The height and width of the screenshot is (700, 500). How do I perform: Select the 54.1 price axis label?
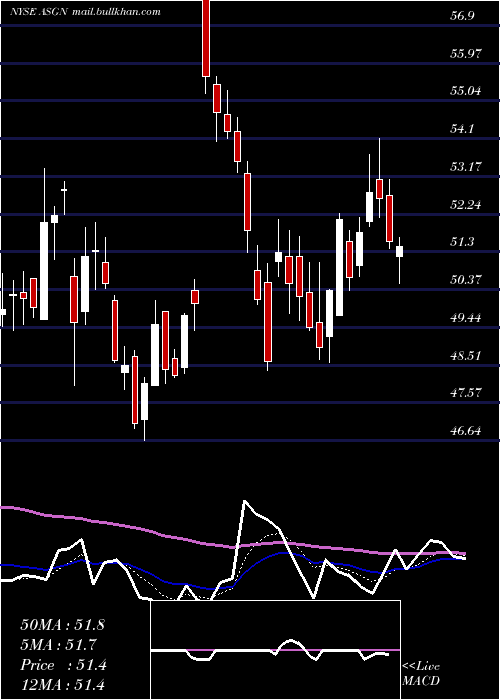point(462,129)
